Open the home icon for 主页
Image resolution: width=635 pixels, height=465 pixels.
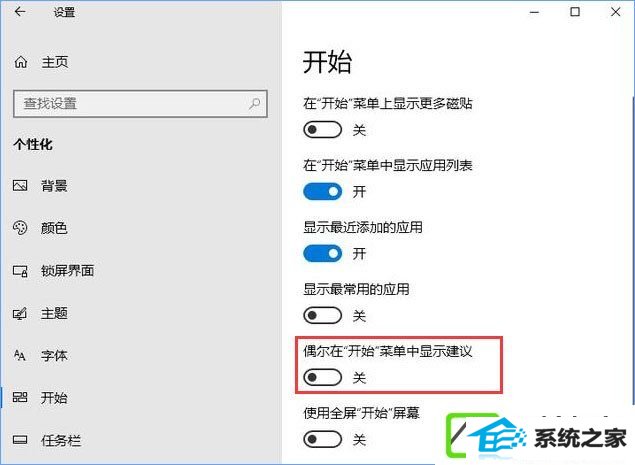[21, 62]
